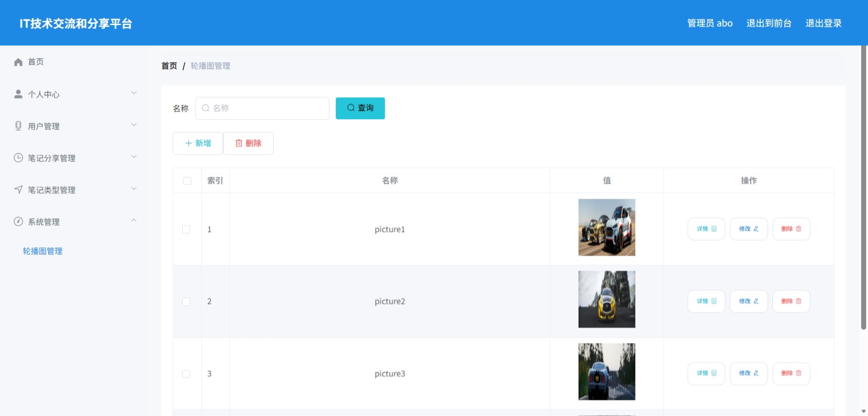Tick the checkbox for picture3 row
Screen dimensions: 868x416
tap(186, 374)
